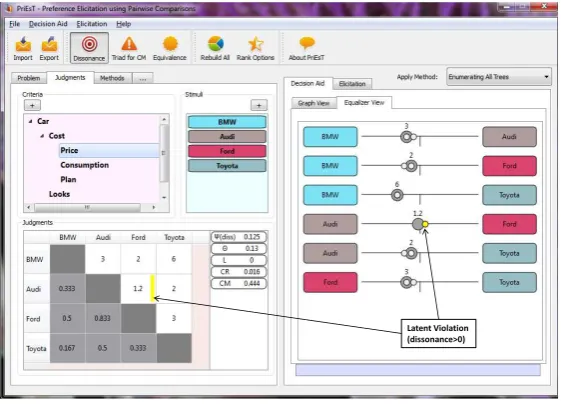Click BMW versus Toyota slider knob

coord(397,195)
